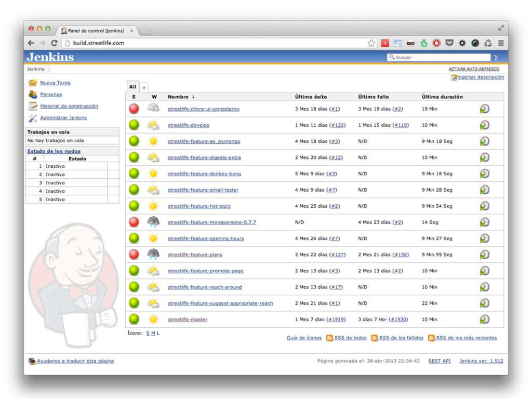Open the streetlife-master job link
The image size is (532, 399).
tap(187, 320)
